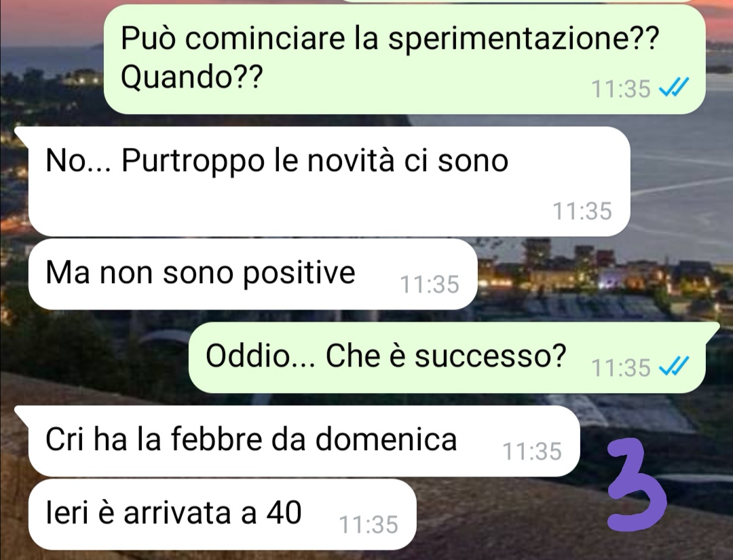Select the 'Ieri è arrivata a 40' message

(x=222, y=515)
